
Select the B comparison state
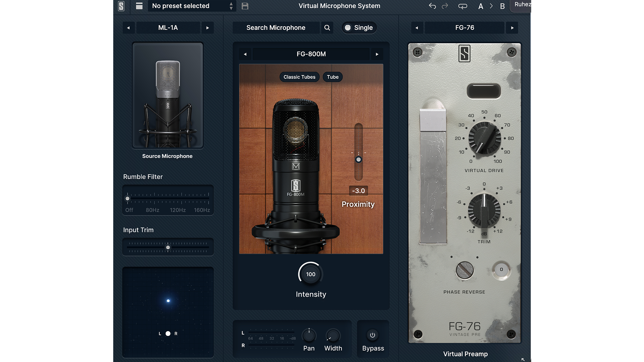pyautogui.click(x=502, y=6)
